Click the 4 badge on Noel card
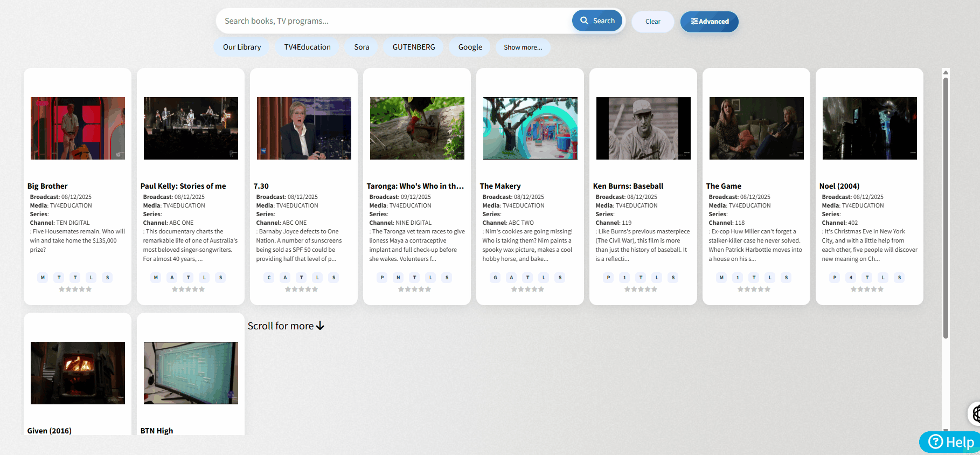Viewport: 980px width, 455px height. point(851,278)
